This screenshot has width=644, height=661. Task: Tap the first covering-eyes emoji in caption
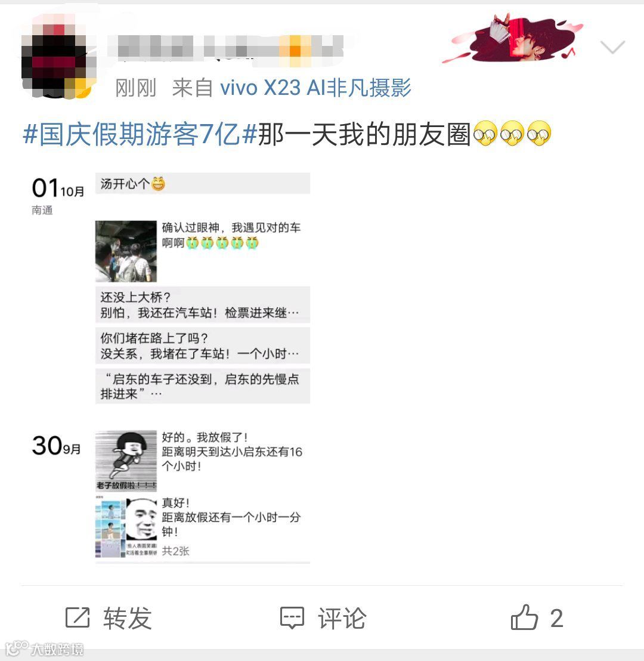tap(485, 134)
